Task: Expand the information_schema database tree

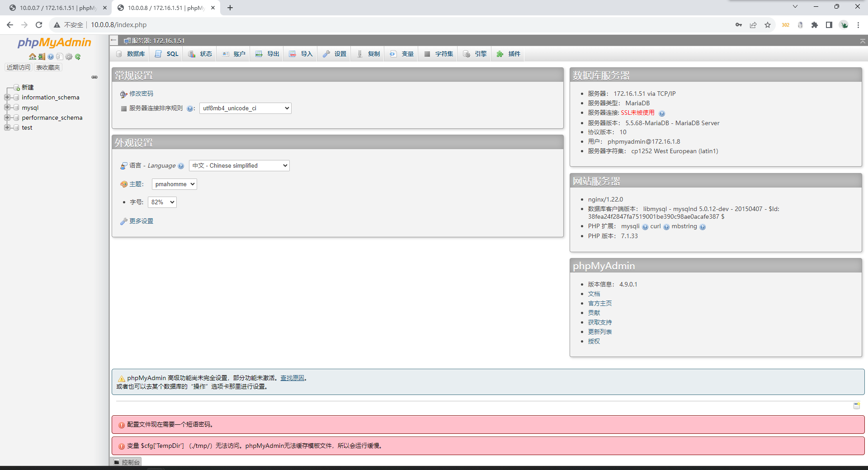Action: [x=7, y=97]
